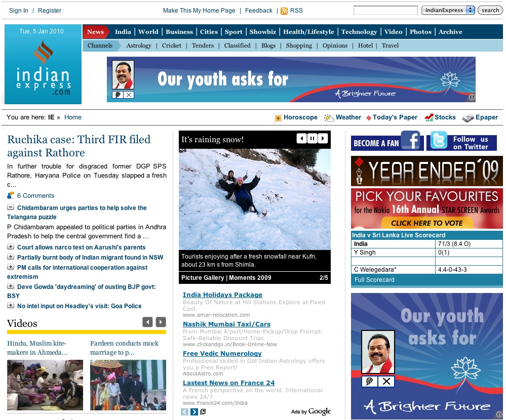Open Free Vedic Numerology ad link
This screenshot has height=420, width=506.
click(222, 354)
